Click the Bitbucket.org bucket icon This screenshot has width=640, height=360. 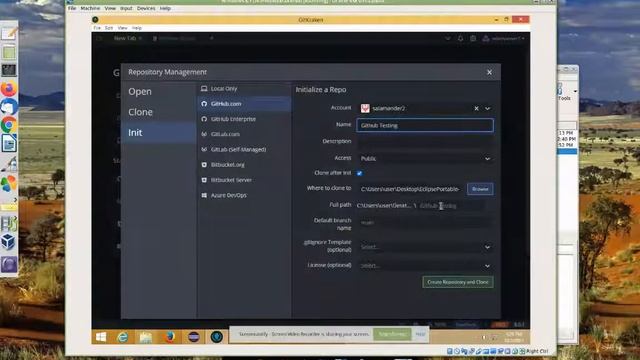tap(204, 164)
